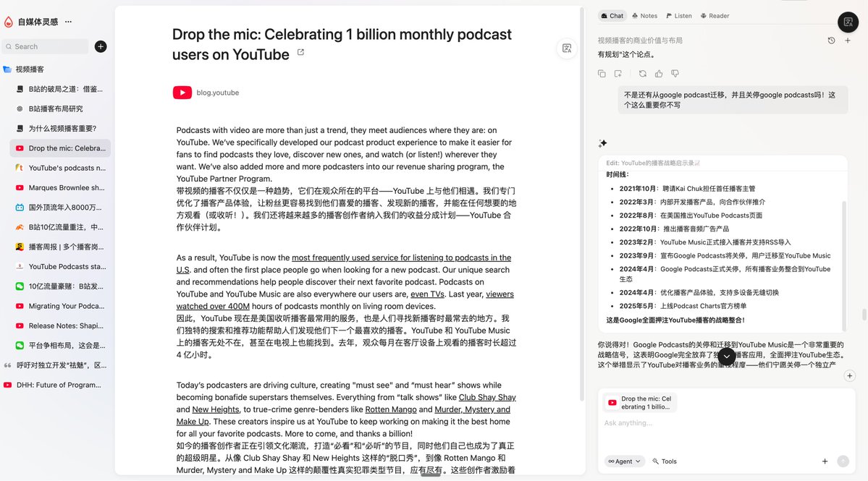868x481 pixels.
Task: Click the dark round translate button top right
Action: (x=848, y=22)
